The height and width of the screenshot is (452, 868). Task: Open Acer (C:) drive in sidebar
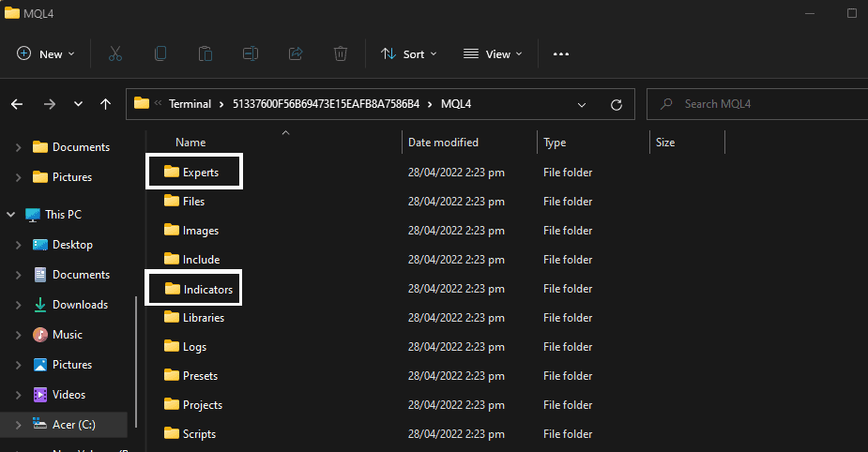click(64, 425)
